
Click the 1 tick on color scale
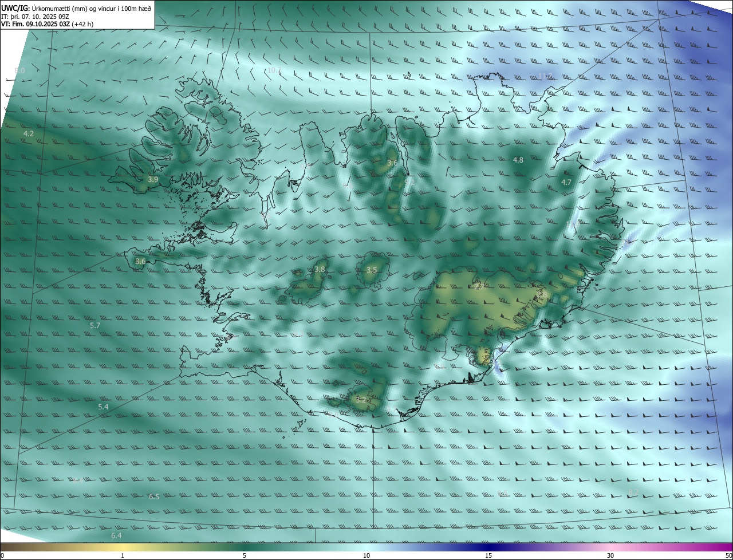tap(123, 555)
